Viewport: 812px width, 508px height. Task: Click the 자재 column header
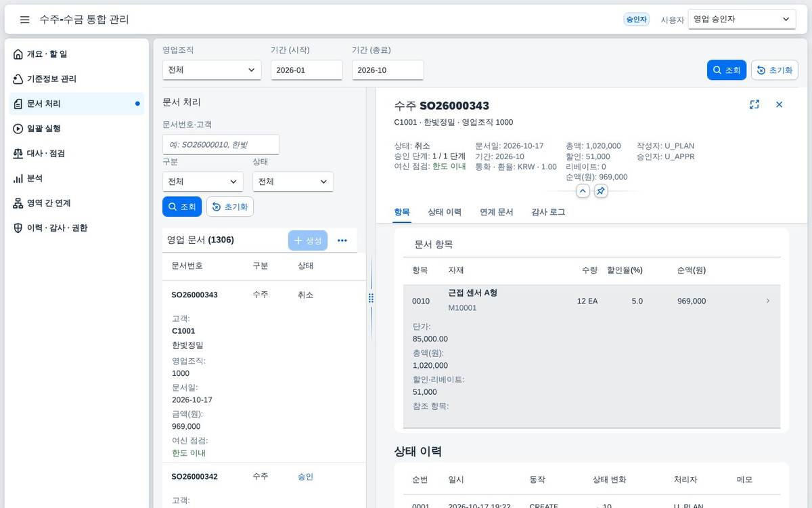click(x=455, y=270)
